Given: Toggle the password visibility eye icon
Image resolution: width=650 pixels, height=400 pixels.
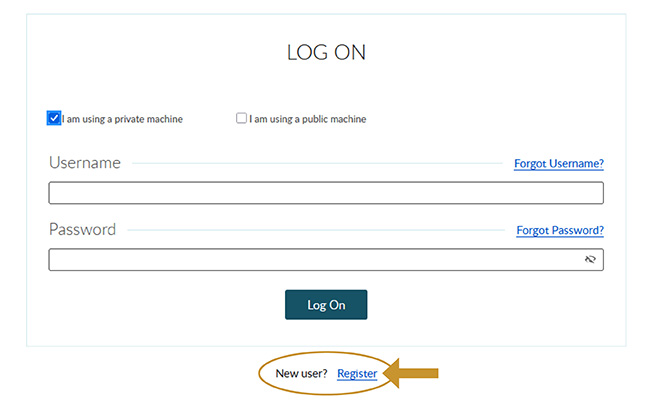Looking at the screenshot, I should [x=590, y=259].
